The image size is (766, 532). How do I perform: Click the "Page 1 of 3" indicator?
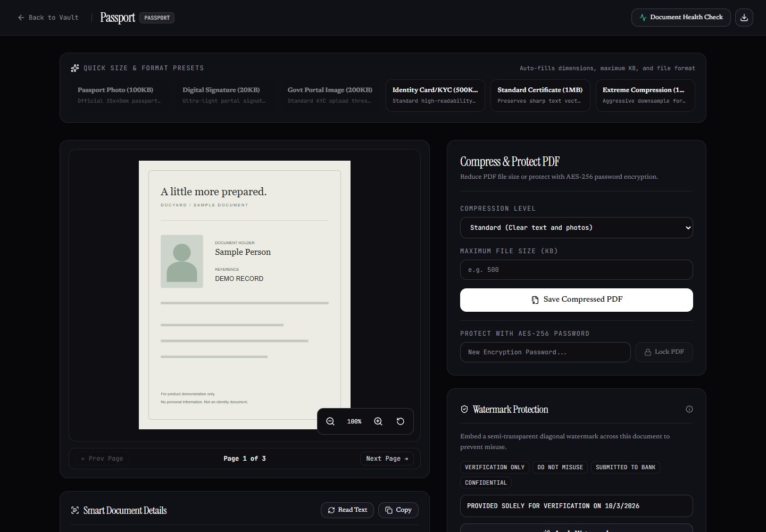click(x=245, y=459)
